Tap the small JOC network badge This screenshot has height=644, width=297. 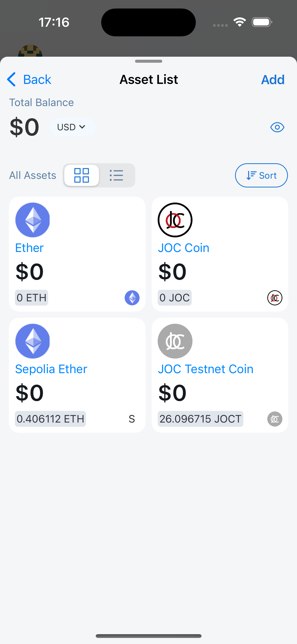point(275,298)
